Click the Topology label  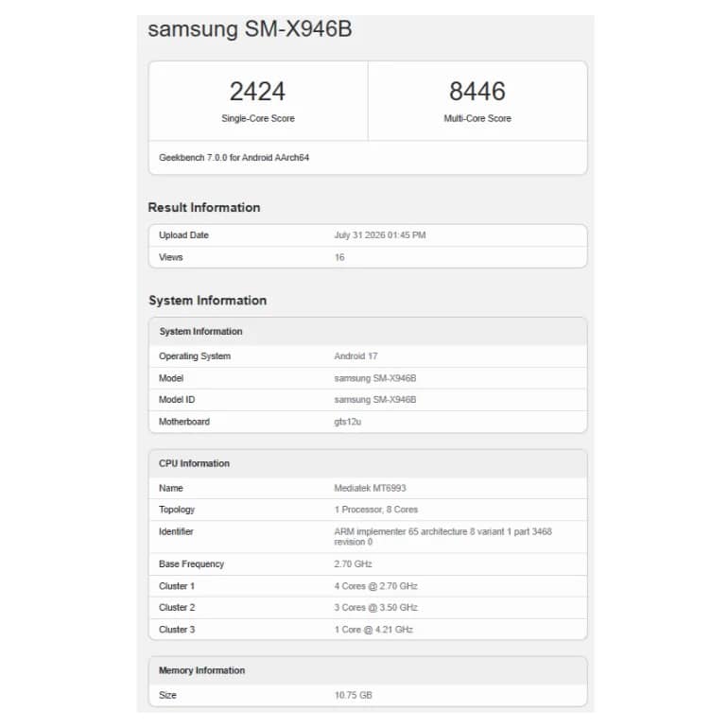tap(177, 510)
